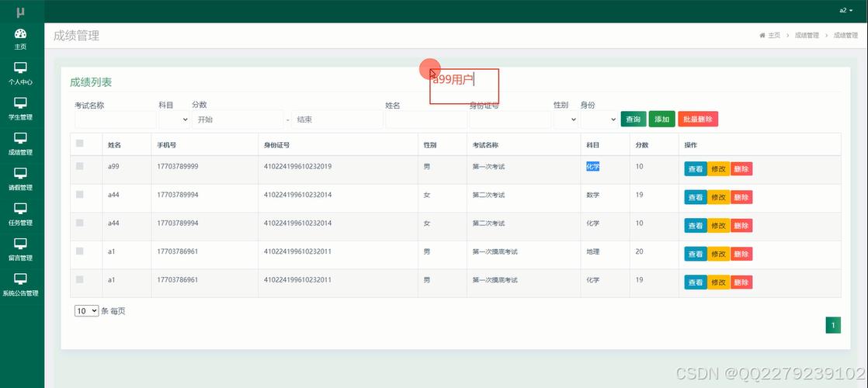Open the 性别 filter dropdown
The height and width of the screenshot is (388, 868).
(566, 119)
